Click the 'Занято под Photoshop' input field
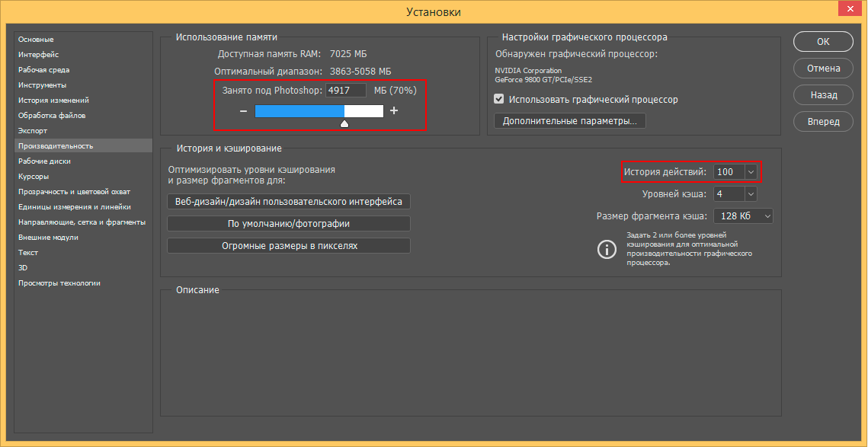Viewport: 868px width, 447px height. tap(345, 90)
